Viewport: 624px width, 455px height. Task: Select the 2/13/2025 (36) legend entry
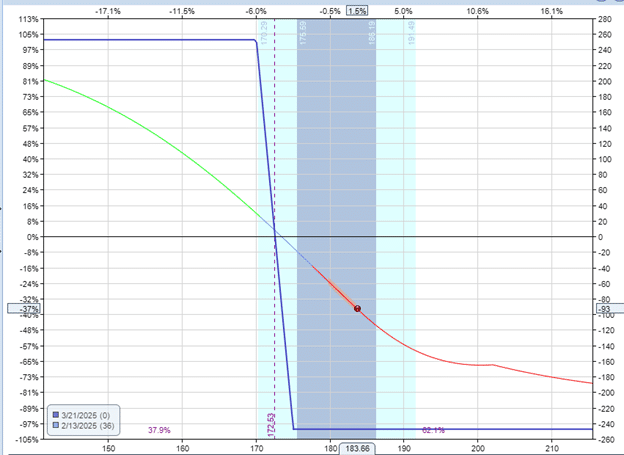(84, 426)
